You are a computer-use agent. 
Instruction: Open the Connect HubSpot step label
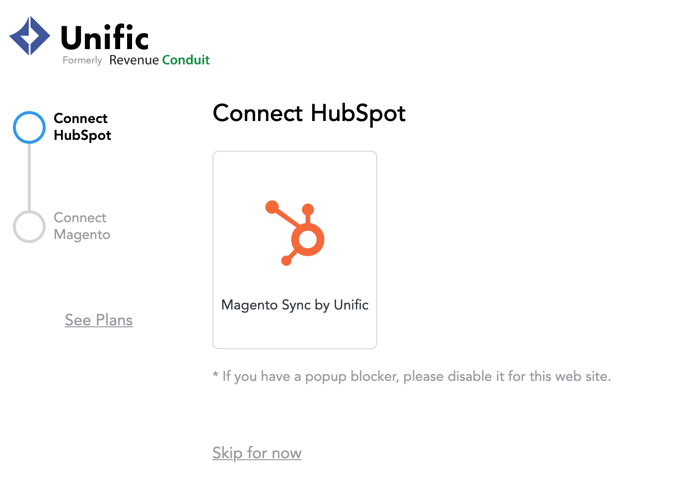tap(82, 127)
